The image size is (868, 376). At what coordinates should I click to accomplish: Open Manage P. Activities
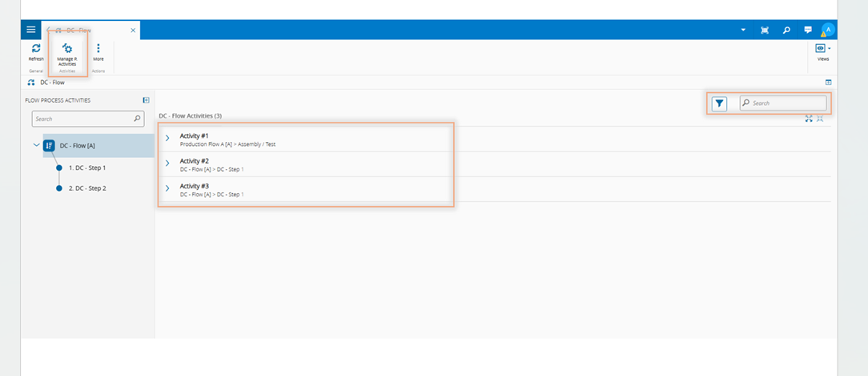click(x=67, y=55)
